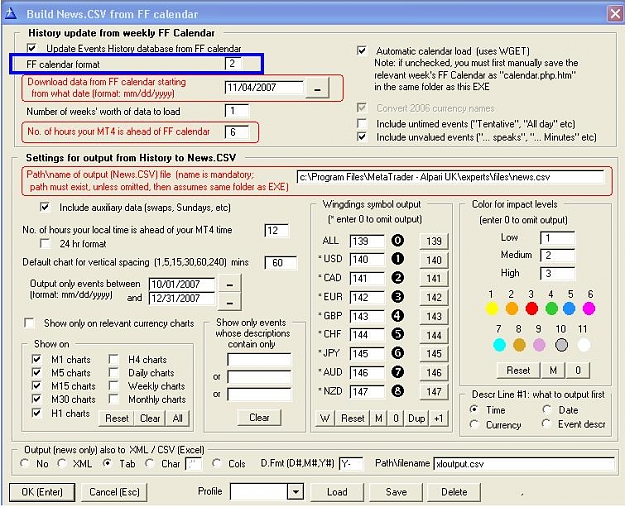Select No output radio button
625x507 pixels.
click(25, 464)
